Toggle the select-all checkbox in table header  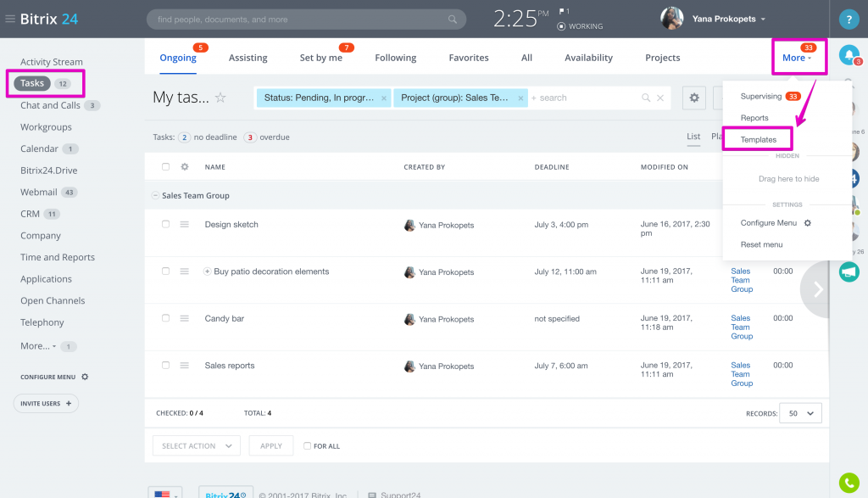click(x=165, y=167)
